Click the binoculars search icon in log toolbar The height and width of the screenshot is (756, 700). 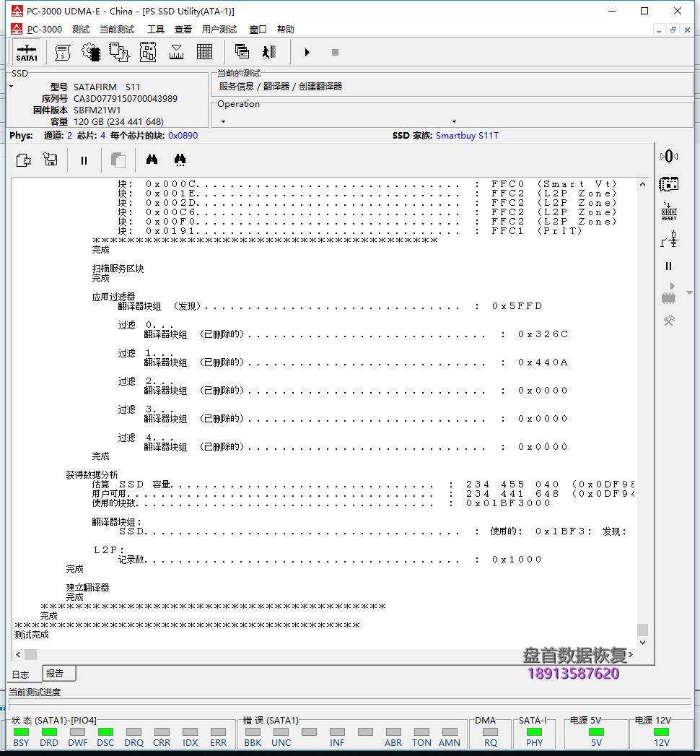(x=152, y=160)
